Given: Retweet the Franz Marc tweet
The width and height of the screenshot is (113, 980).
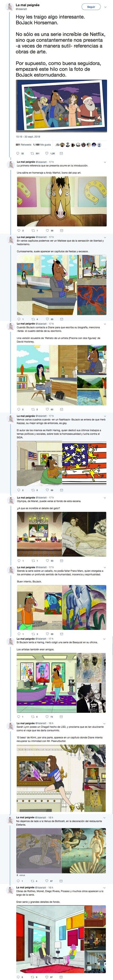Looking at the screenshot, I should [35, 634].
